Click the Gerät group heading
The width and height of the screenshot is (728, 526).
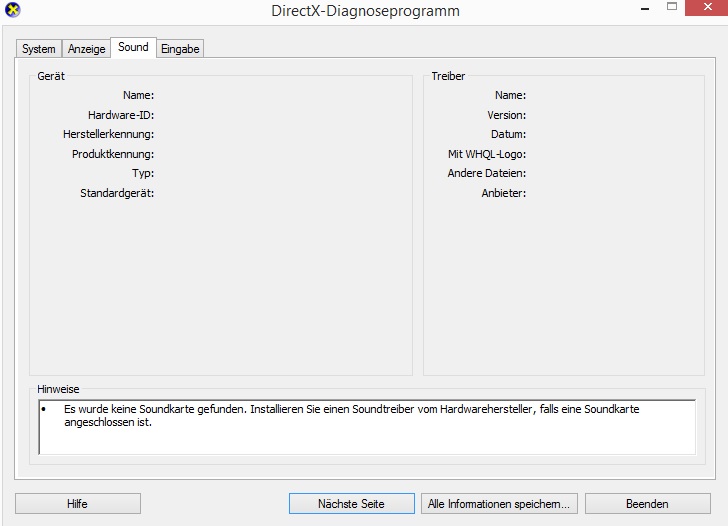(x=51, y=76)
